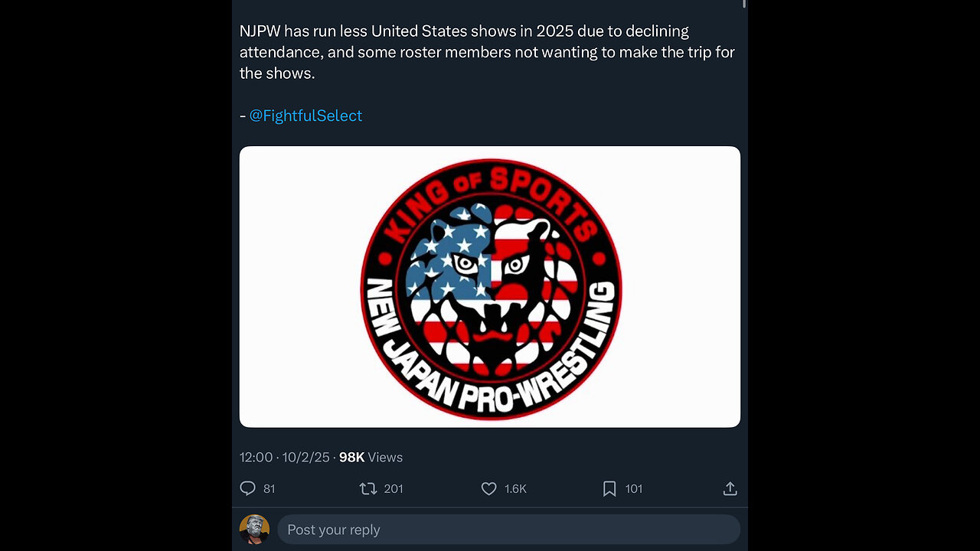Click the 98K Views count

click(x=371, y=457)
